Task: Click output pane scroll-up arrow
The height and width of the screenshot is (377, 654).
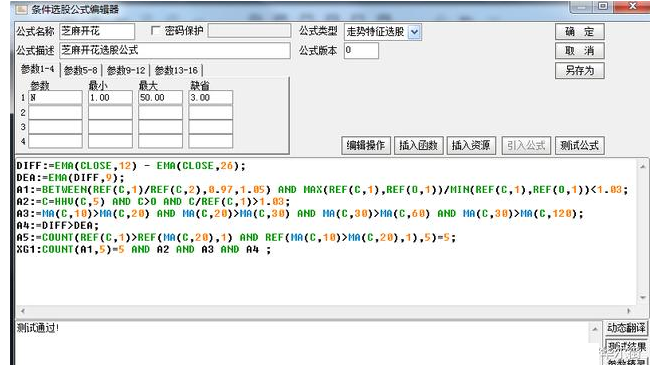Action: point(595,329)
